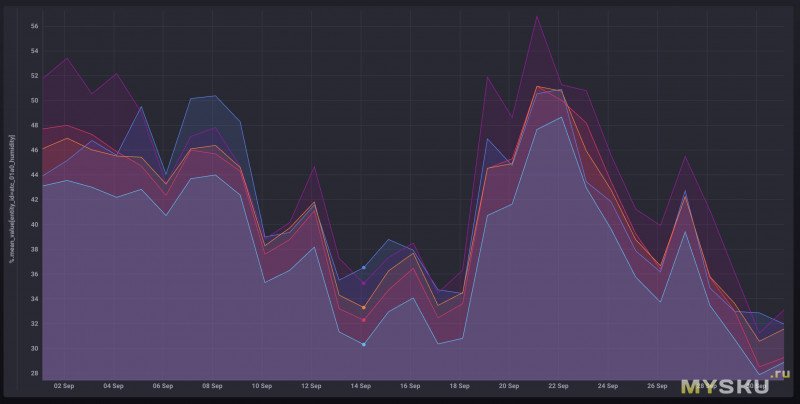Click the highest purple peak near 21 Sep
Viewport: 800px width, 404px height.
click(537, 16)
